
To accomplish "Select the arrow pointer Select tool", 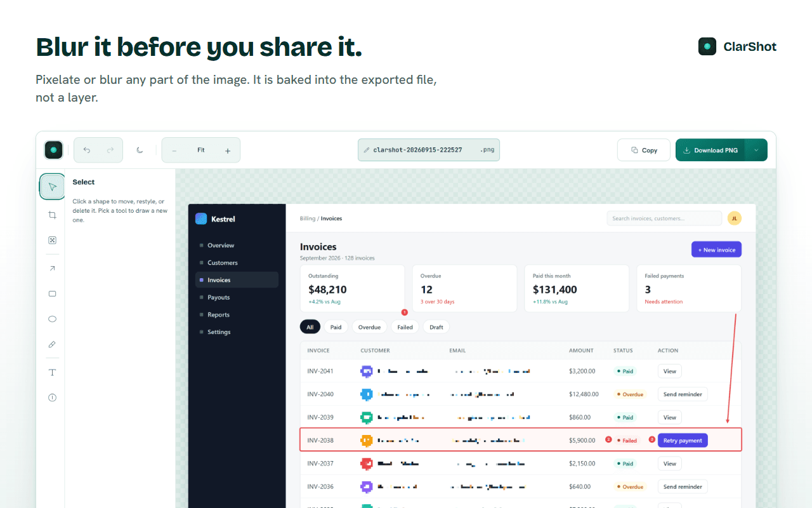I will 52,187.
